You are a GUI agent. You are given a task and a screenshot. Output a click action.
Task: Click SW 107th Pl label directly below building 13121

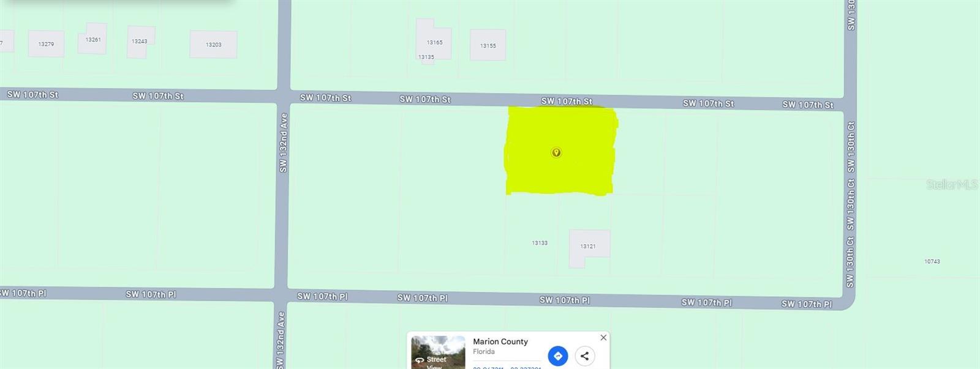coord(565,300)
